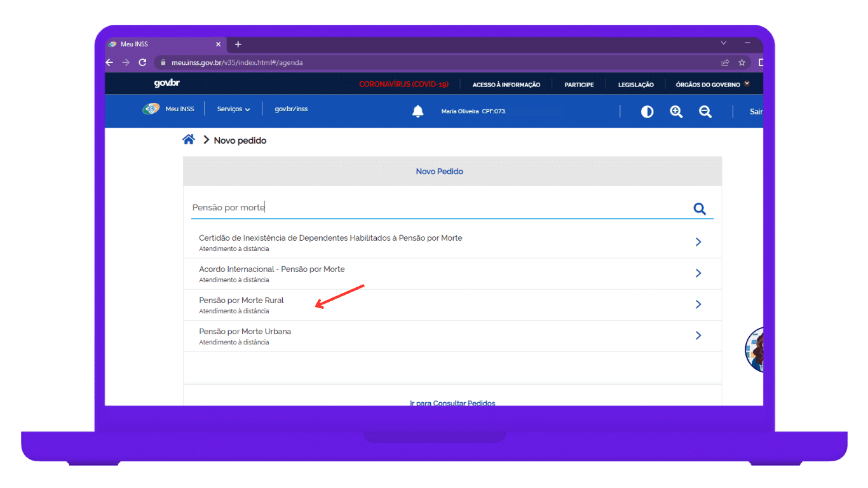Open a new browser tab
The width and height of the screenshot is (868, 488).
click(x=238, y=44)
